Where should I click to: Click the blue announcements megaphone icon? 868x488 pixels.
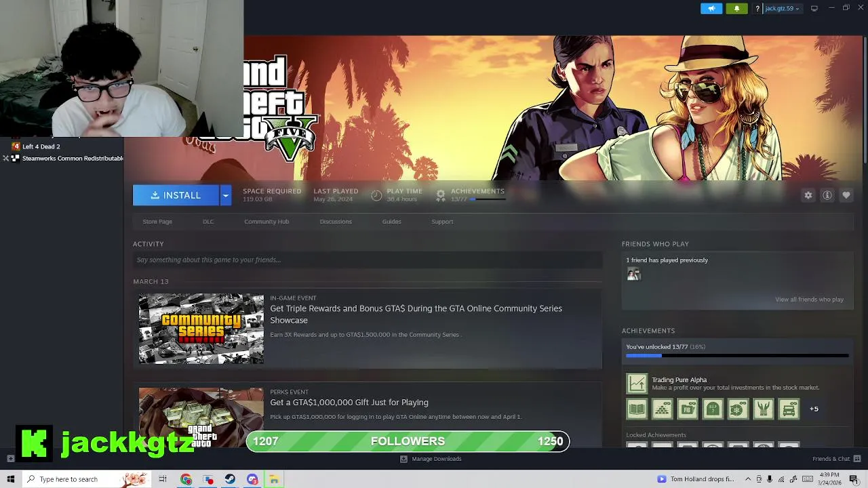[x=711, y=8]
